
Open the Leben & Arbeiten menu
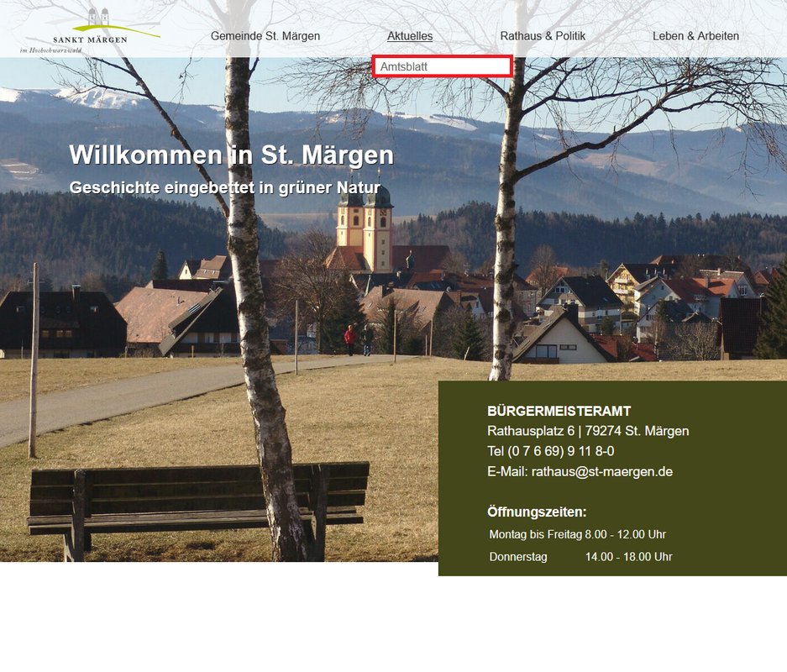695,36
